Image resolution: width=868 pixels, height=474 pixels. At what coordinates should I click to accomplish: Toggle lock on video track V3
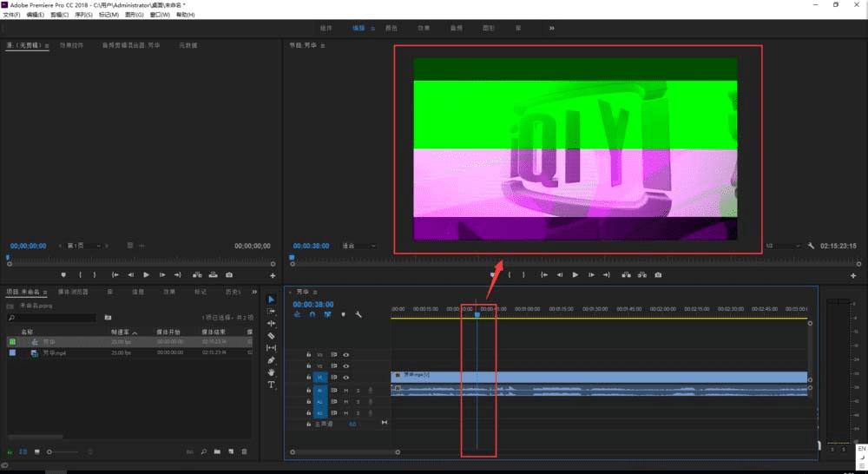309,355
